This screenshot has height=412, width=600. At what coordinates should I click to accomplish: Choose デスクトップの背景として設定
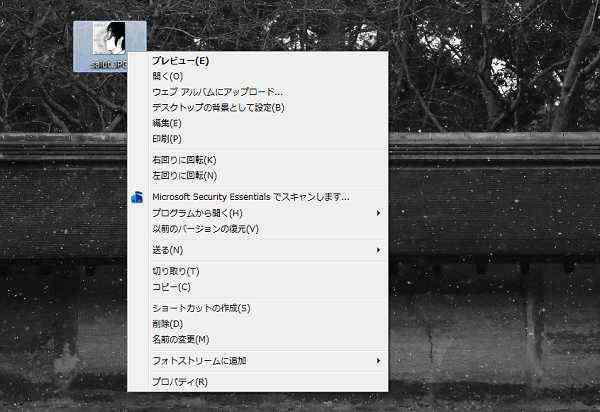tap(218, 107)
